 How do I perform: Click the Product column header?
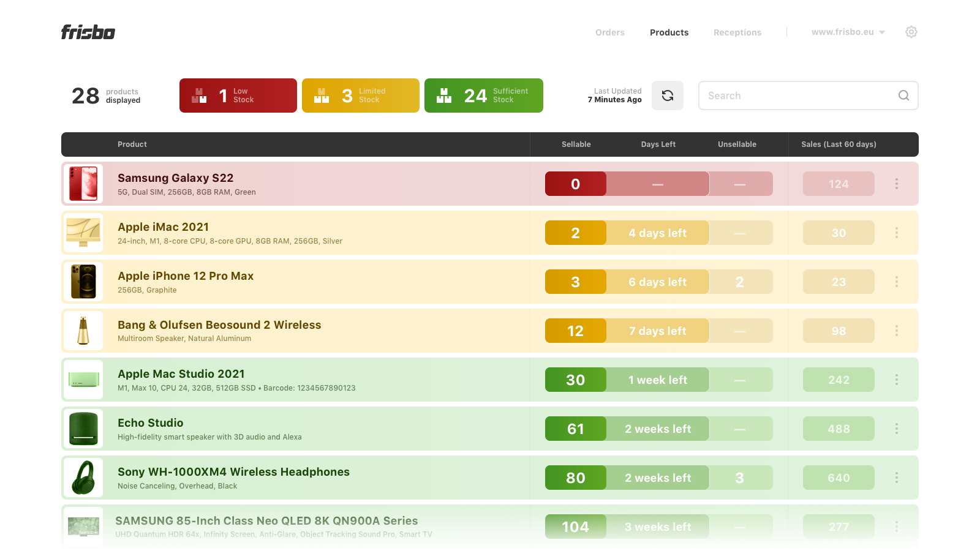(132, 144)
